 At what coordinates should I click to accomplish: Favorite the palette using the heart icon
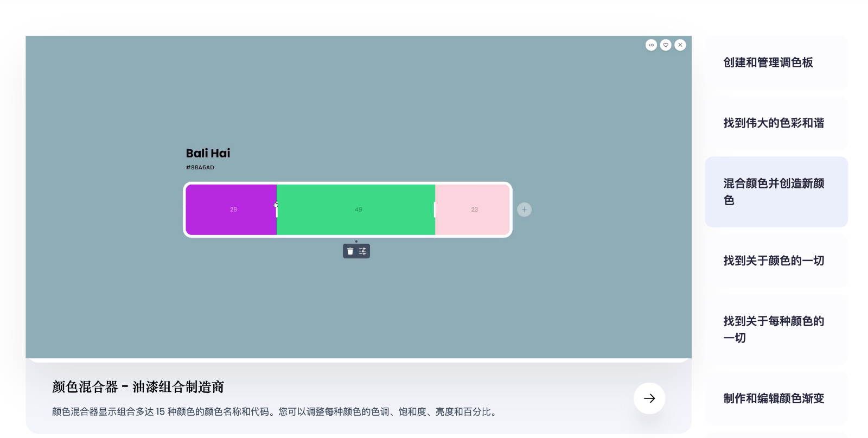point(666,45)
